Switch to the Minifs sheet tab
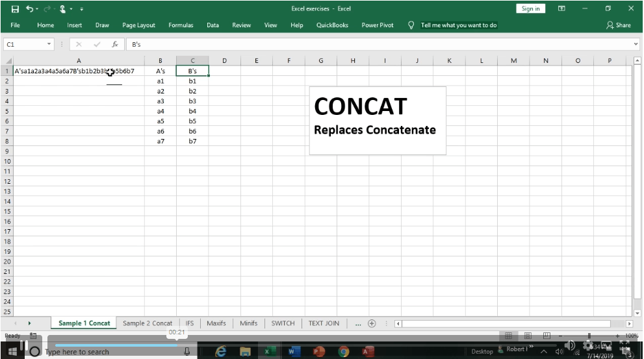Screen dimensions: 644x359 coord(248,323)
